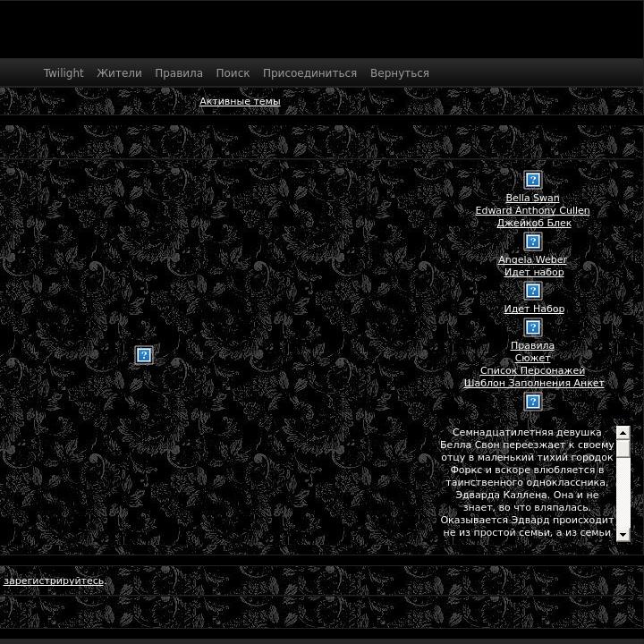Open Angela Weber link

pyautogui.click(x=532, y=259)
